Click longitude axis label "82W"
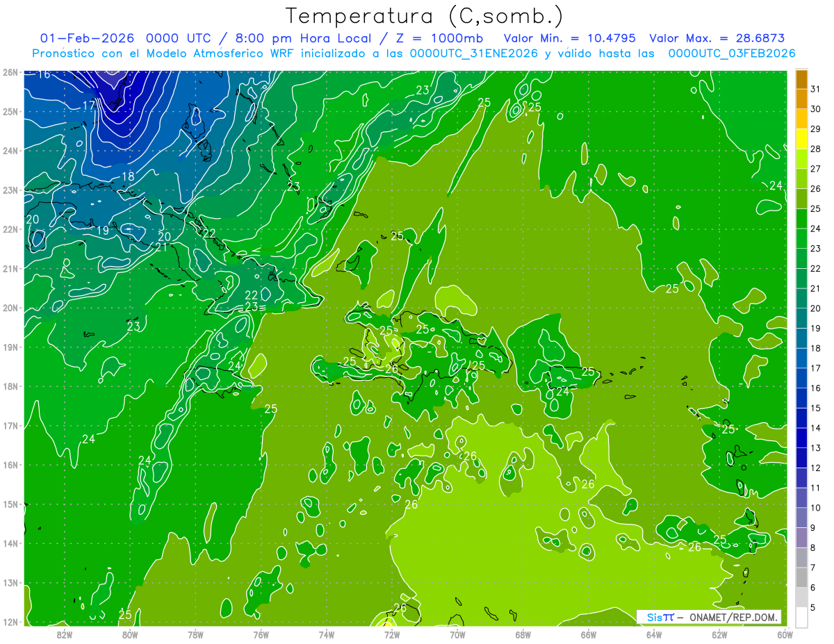The image size is (834, 644). coord(65,634)
